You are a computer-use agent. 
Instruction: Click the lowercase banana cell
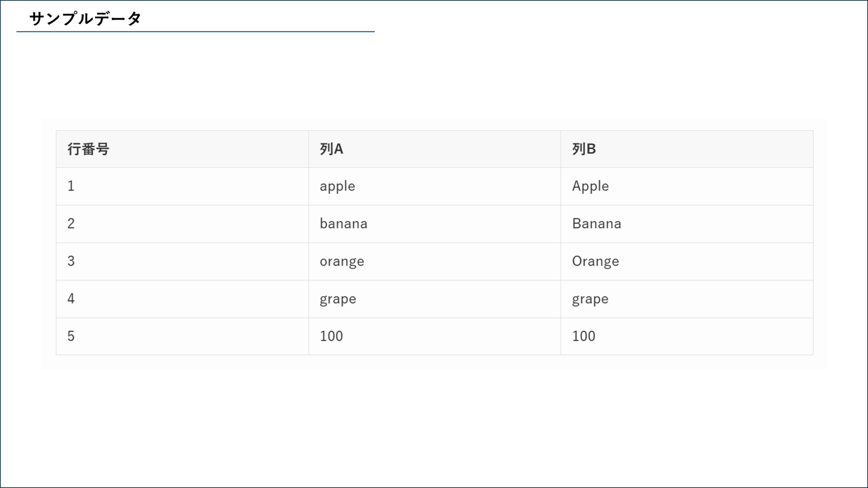(x=343, y=224)
